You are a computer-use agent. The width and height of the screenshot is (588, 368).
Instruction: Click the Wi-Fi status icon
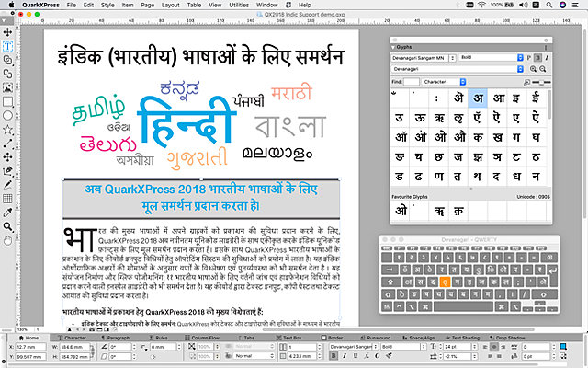481,5
